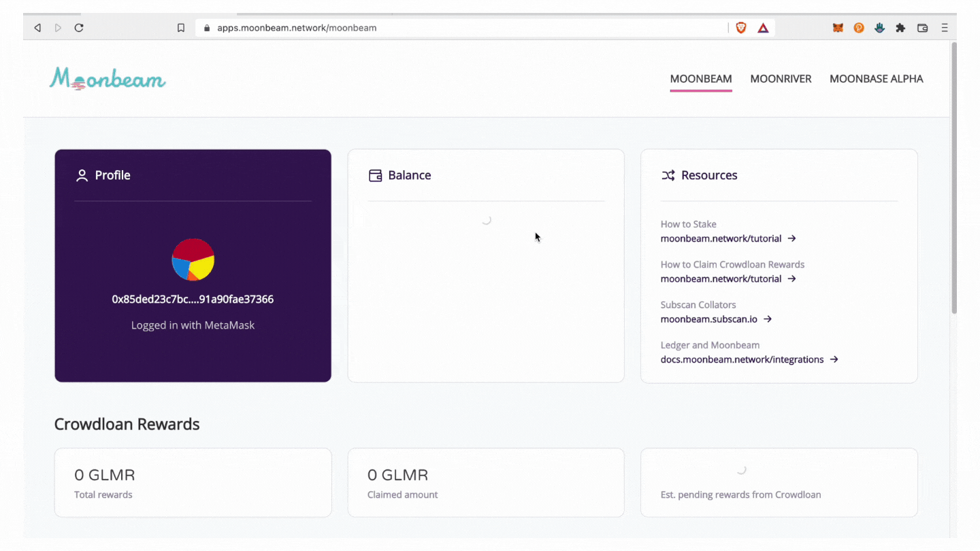
Task: Open the Brave Rewards triangle icon
Action: tap(764, 28)
